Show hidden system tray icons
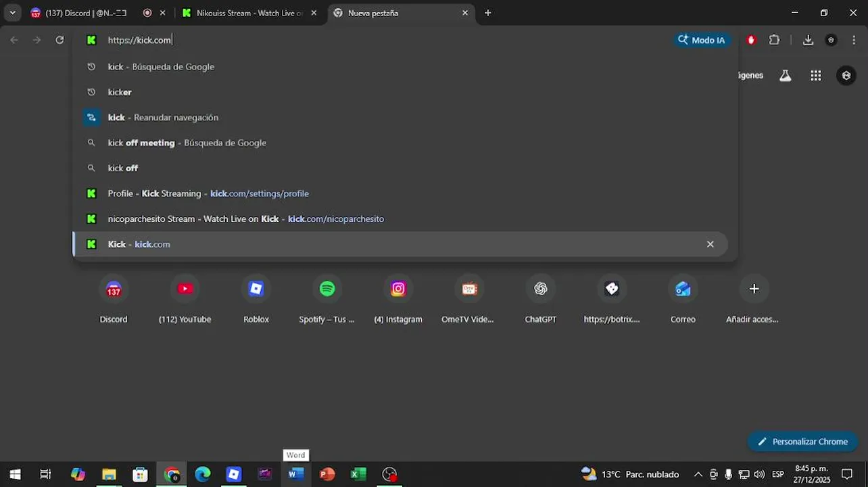This screenshot has width=868, height=487. [x=698, y=474]
